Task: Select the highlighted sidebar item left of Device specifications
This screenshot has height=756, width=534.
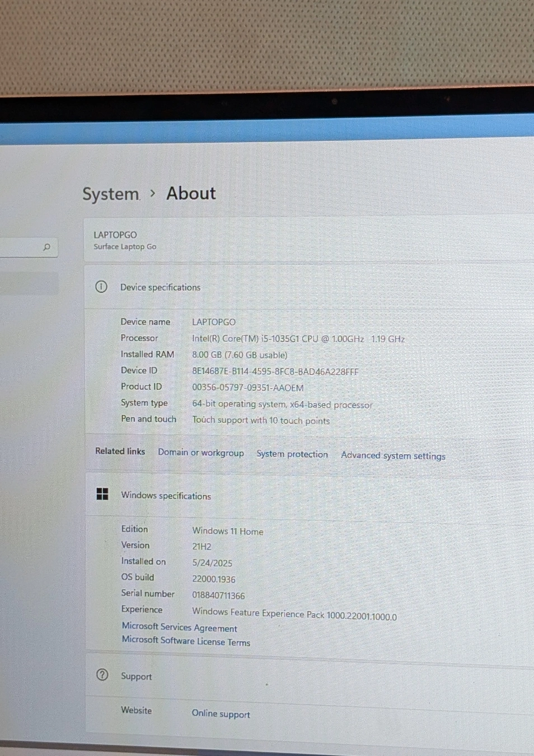Action: pyautogui.click(x=29, y=284)
